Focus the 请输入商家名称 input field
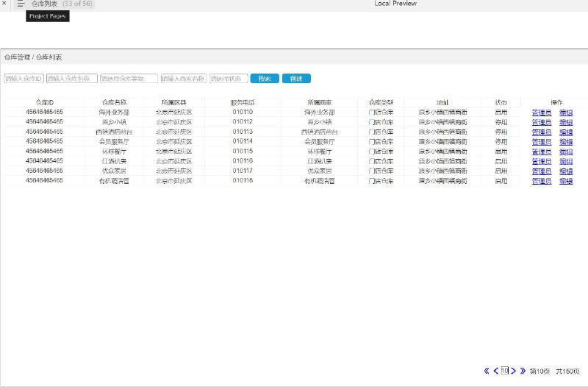The image size is (588, 387). coord(183,79)
